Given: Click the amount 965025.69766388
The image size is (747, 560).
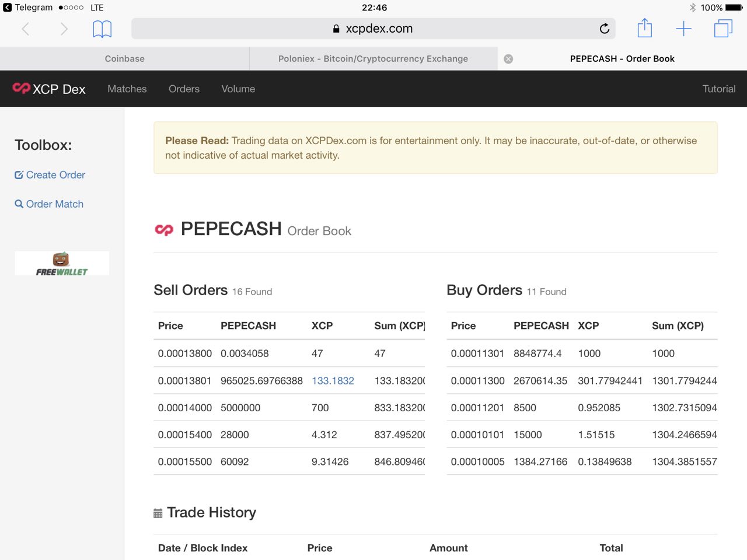Looking at the screenshot, I should click(x=261, y=380).
